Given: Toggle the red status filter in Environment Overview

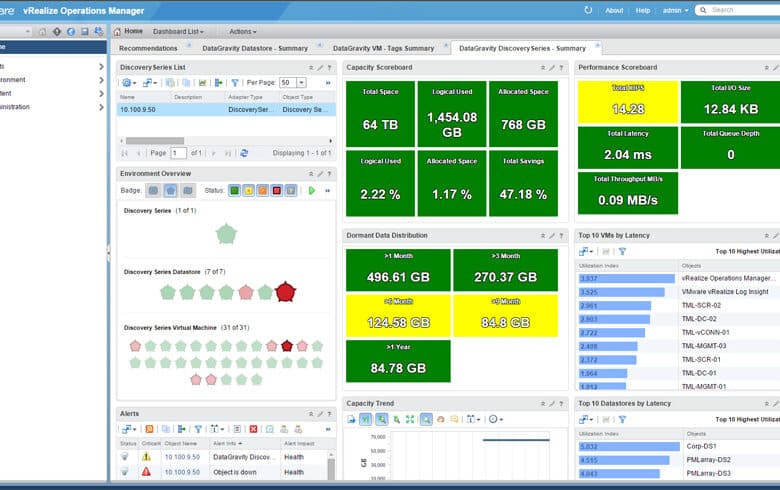Looking at the screenshot, I should 277,191.
